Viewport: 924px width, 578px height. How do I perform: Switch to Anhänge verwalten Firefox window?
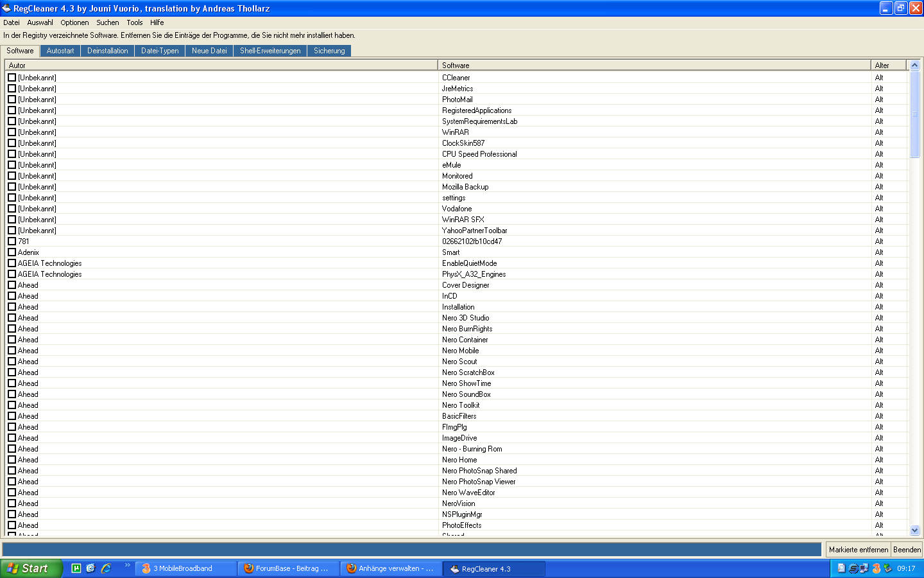tap(391, 568)
